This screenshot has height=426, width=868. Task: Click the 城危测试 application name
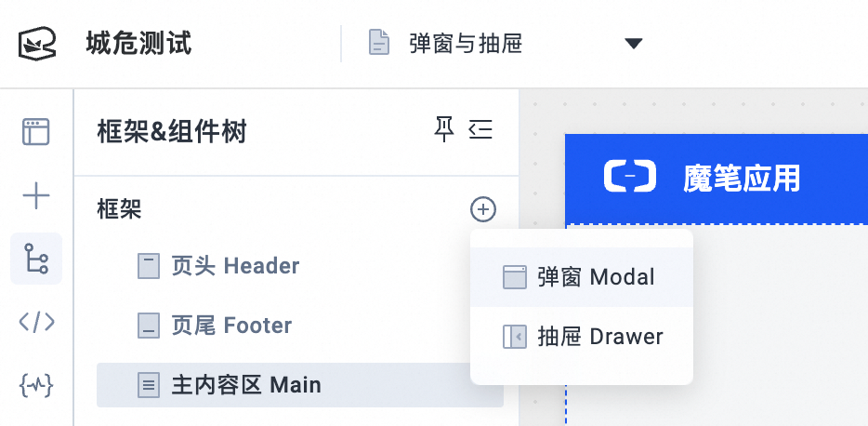point(138,43)
